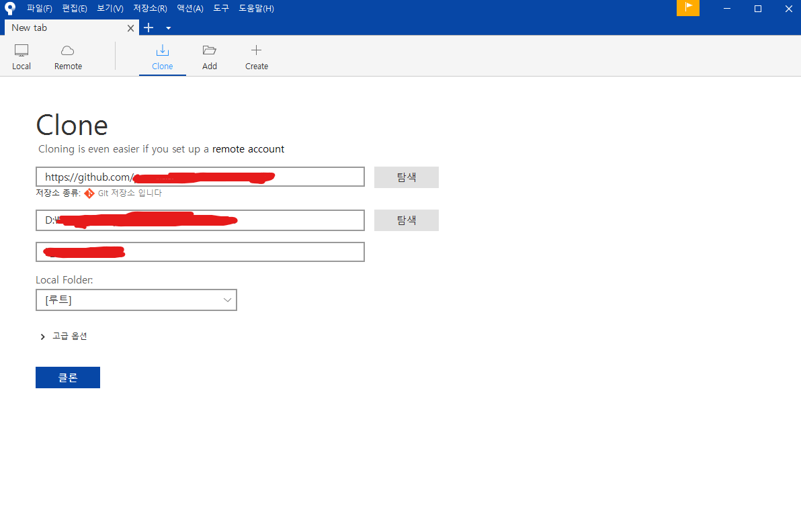This screenshot has width=801, height=532.
Task: Open the 편집(E) menu
Action: [75, 8]
